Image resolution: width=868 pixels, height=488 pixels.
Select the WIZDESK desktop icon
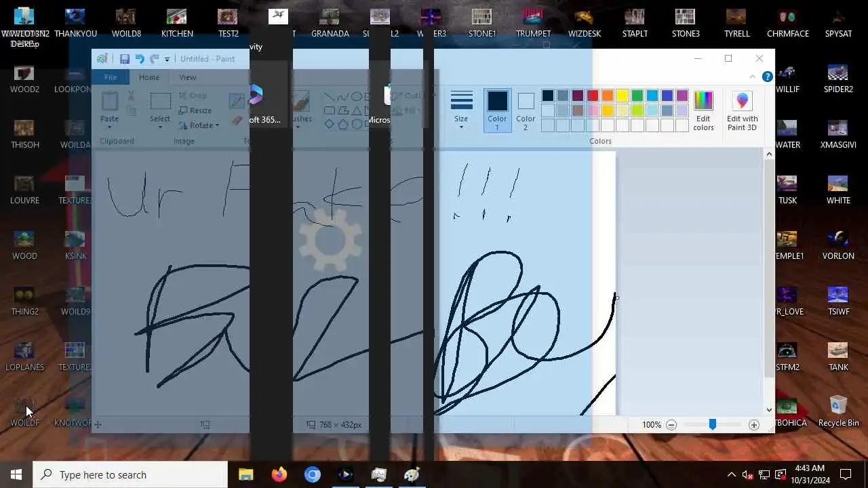coord(585,22)
